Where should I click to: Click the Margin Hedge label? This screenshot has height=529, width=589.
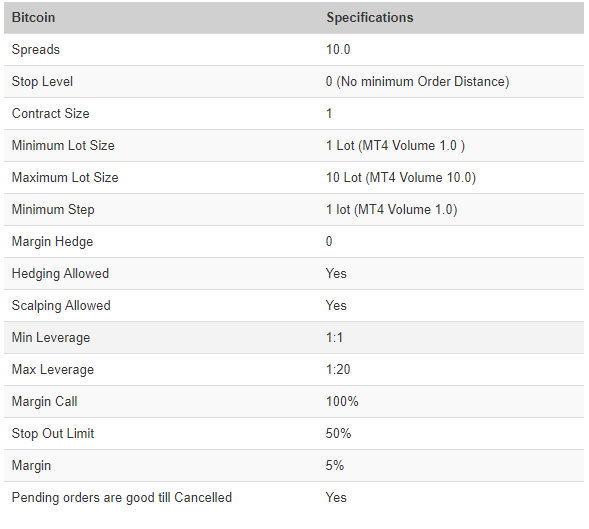[52, 242]
